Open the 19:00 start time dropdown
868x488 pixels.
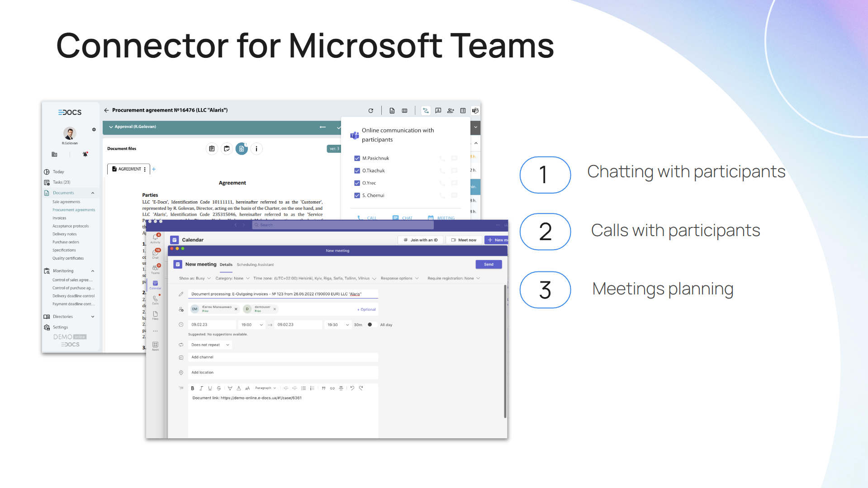252,325
